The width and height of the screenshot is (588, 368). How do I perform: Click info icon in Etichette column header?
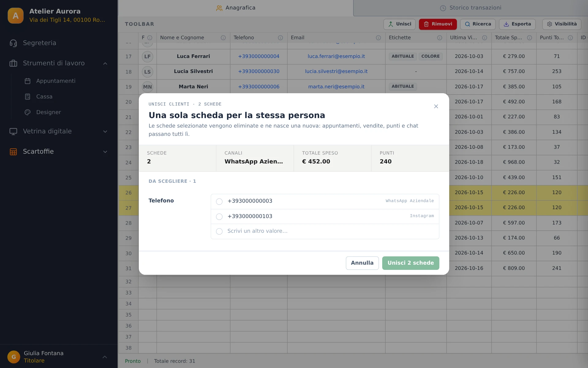439,38
